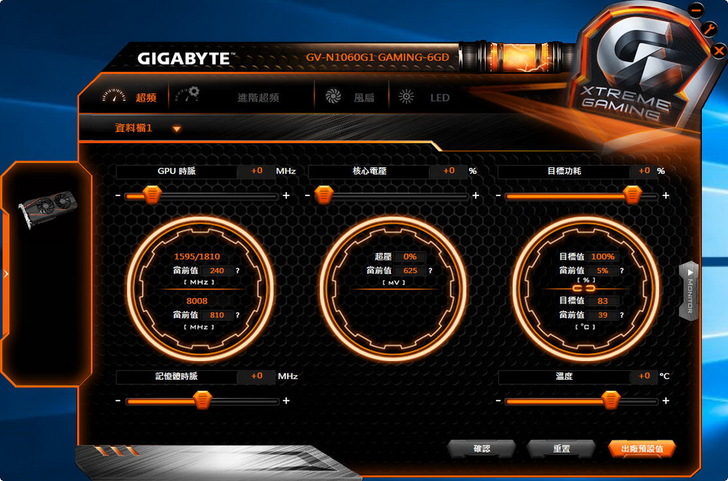Decrease GPU 時脈 with the minus button
This screenshot has height=481, width=728.
click(x=118, y=195)
